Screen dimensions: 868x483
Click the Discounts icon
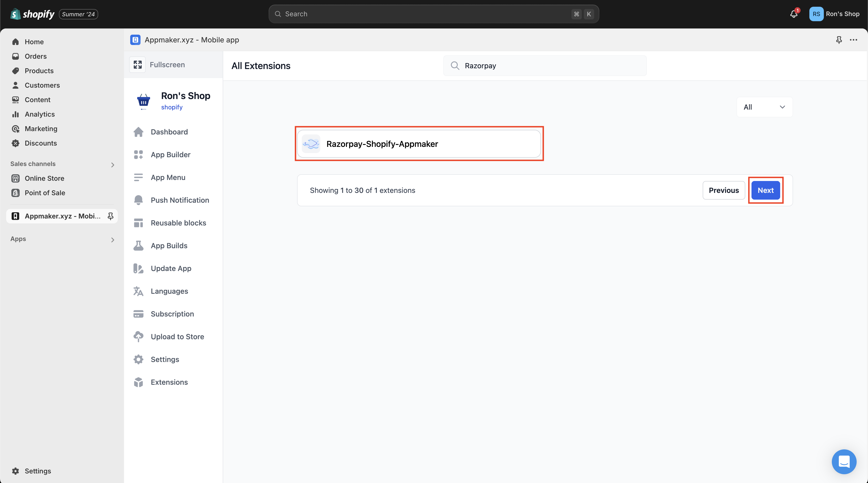16,143
